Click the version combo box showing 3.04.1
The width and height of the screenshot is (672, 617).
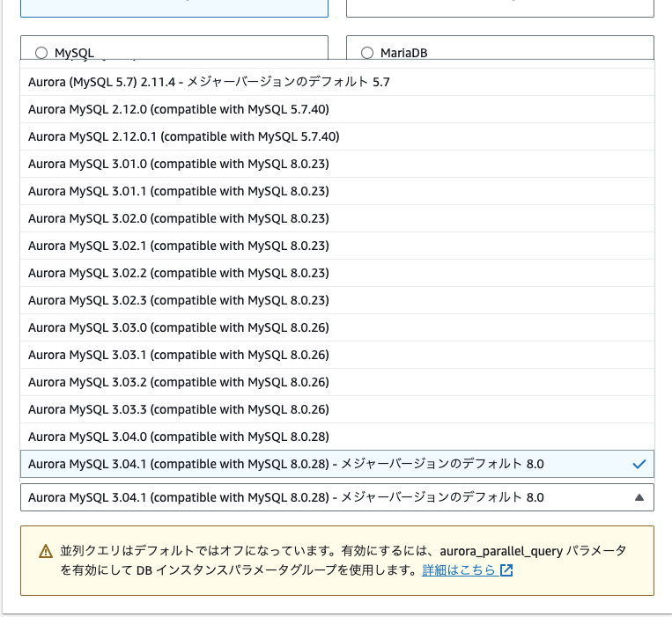pyautogui.click(x=337, y=497)
